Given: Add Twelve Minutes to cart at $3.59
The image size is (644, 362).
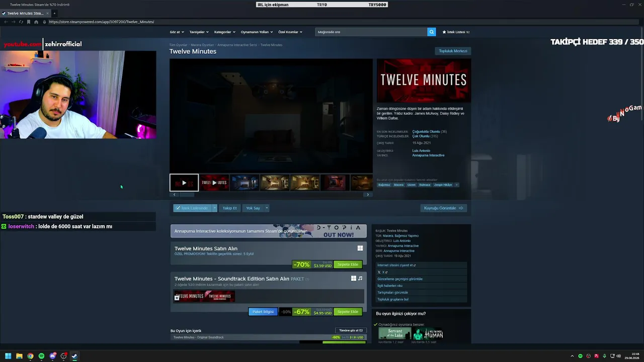Looking at the screenshot, I should (348, 264).
